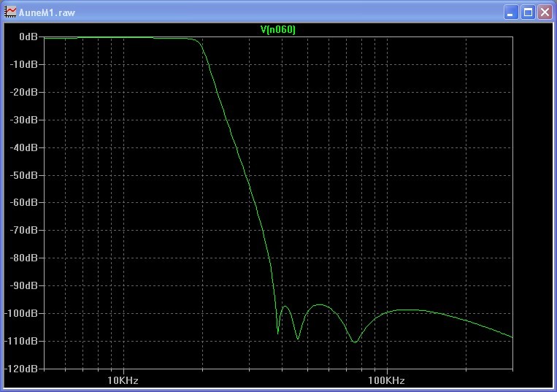Click the -80dB axis label
The width and height of the screenshot is (557, 392).
(x=24, y=258)
